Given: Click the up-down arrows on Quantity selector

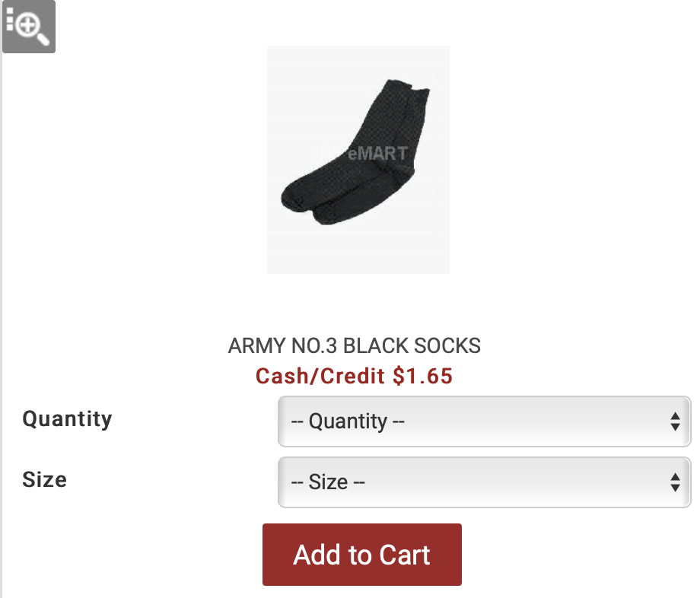Looking at the screenshot, I should click(x=675, y=421).
